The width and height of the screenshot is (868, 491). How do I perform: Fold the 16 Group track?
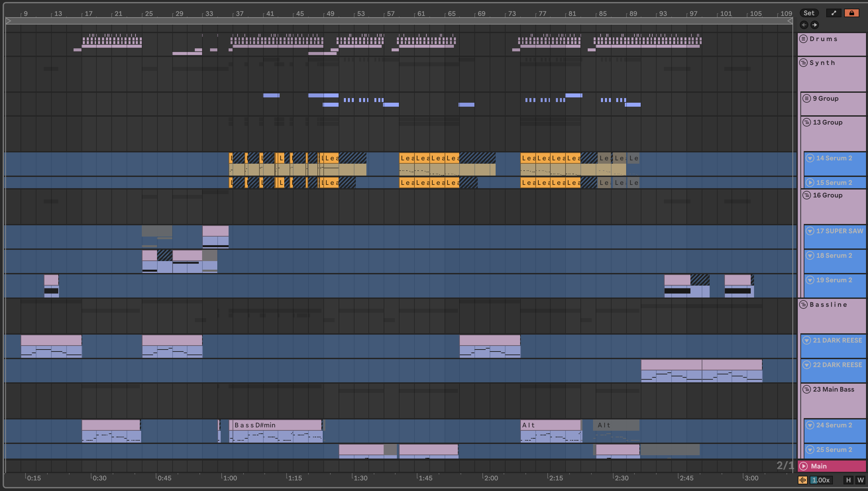[807, 195]
